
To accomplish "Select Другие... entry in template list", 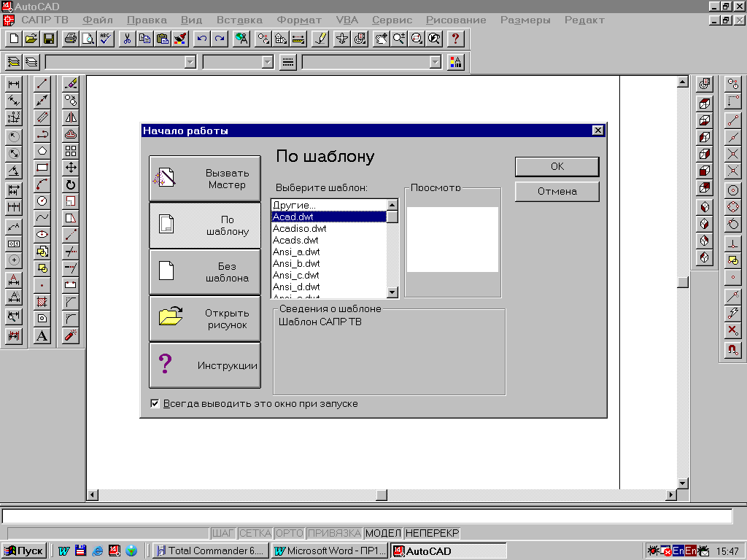I will coord(329,205).
